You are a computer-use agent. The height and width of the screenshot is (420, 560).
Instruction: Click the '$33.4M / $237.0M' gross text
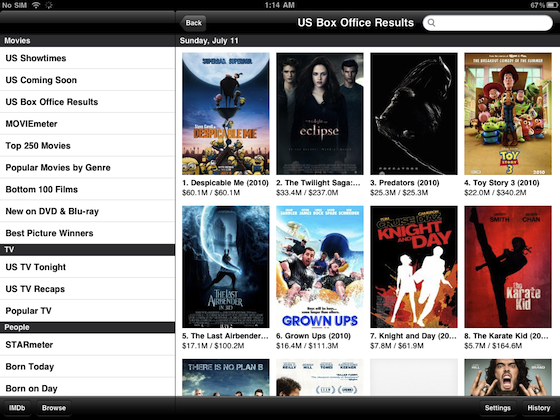tap(307, 193)
